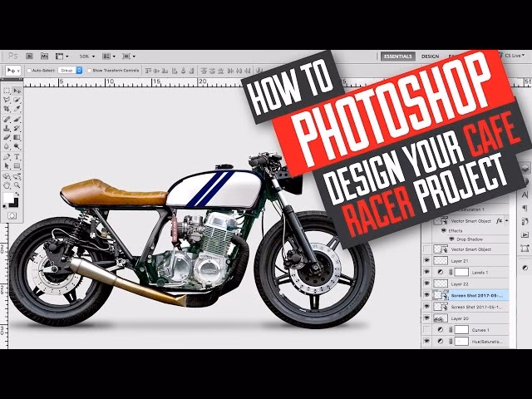Open the Character panel icon in dock
The width and height of the screenshot is (532, 399).
tap(525, 195)
